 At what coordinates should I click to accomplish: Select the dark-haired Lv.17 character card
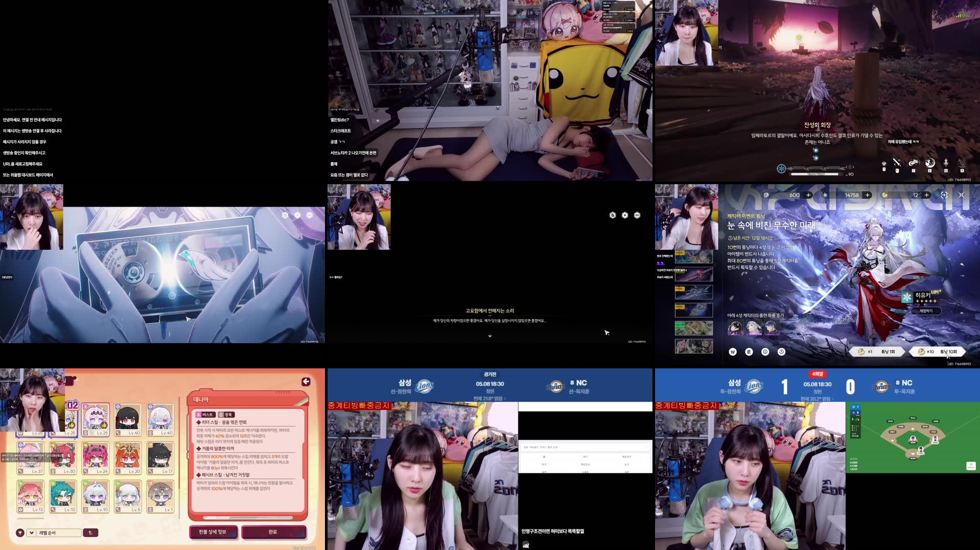(x=161, y=458)
